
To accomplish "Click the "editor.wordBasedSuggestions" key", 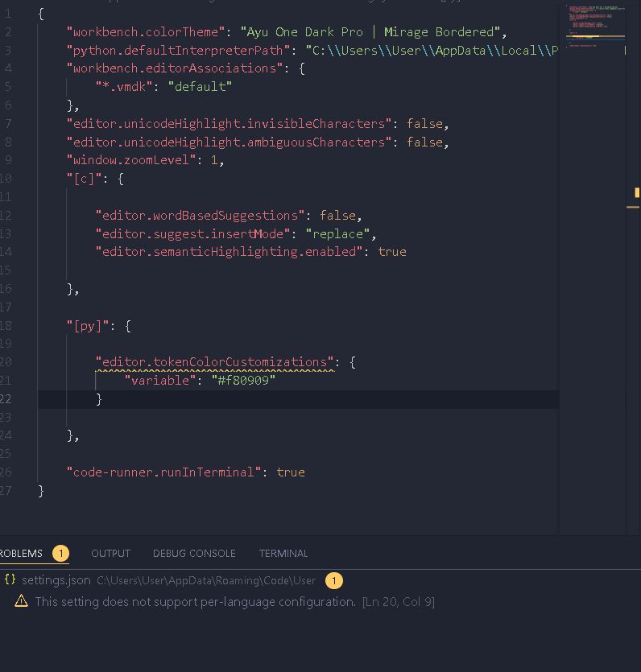I will pyautogui.click(x=200, y=216).
